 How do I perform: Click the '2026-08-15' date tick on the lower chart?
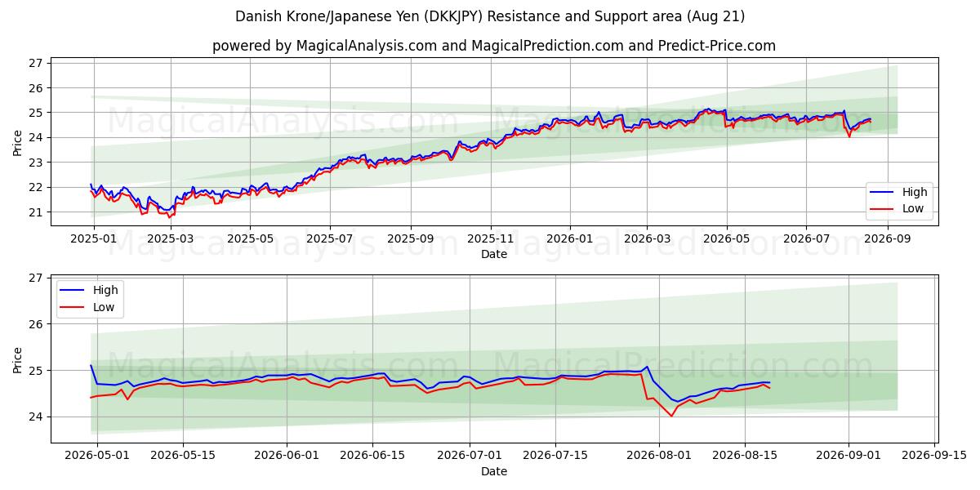tap(745, 456)
